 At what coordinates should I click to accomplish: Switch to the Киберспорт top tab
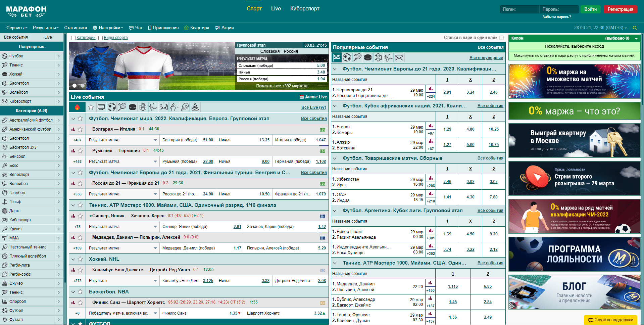[305, 9]
